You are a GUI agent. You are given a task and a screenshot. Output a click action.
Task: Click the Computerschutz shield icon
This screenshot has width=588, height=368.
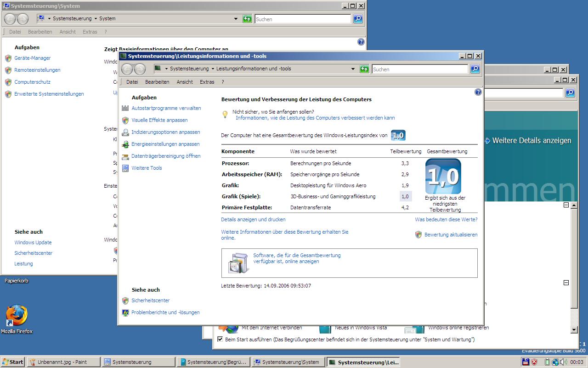[x=8, y=82]
